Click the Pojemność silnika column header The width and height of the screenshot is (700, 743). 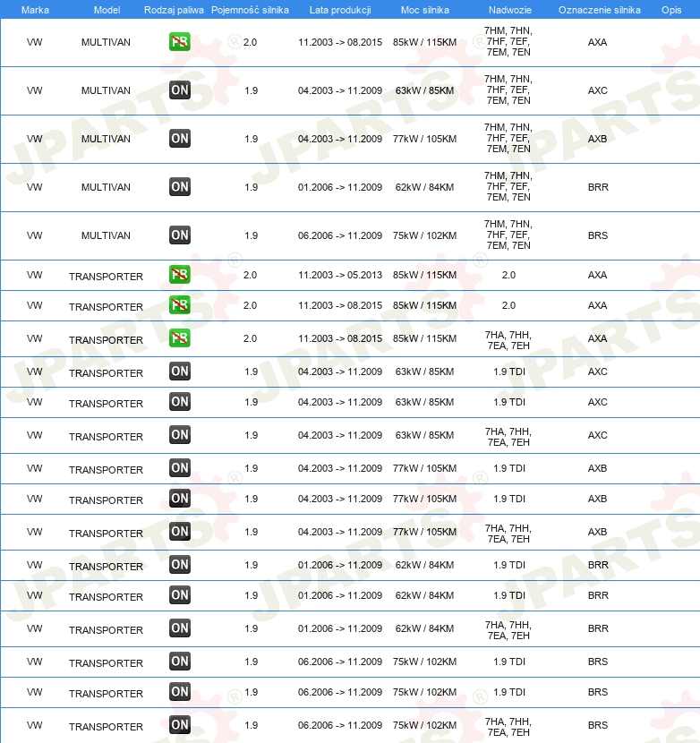[250, 10]
